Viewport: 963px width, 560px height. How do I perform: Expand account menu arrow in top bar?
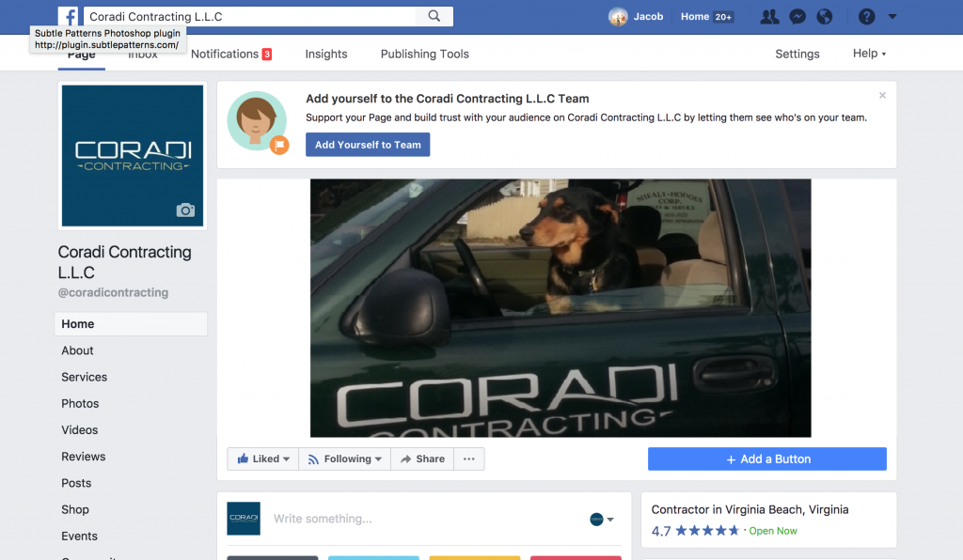pos(892,17)
